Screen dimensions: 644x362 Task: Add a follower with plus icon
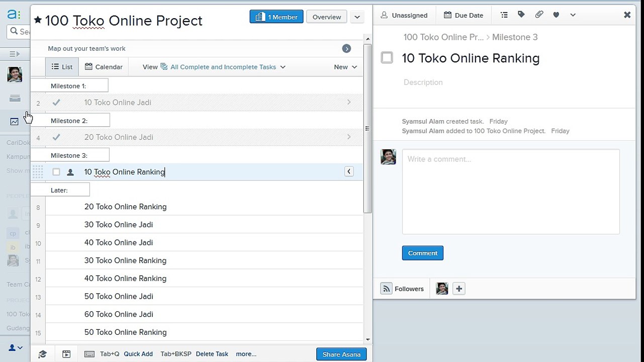pos(458,289)
